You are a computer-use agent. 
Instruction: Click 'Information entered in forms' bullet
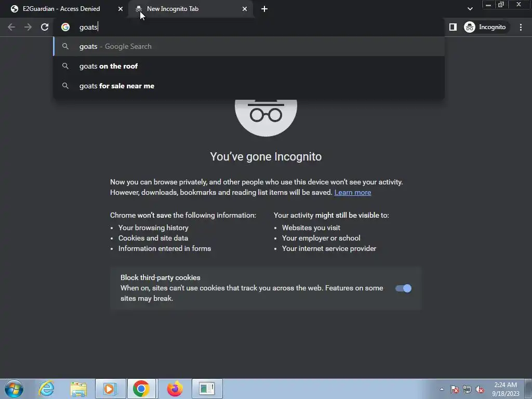click(165, 249)
